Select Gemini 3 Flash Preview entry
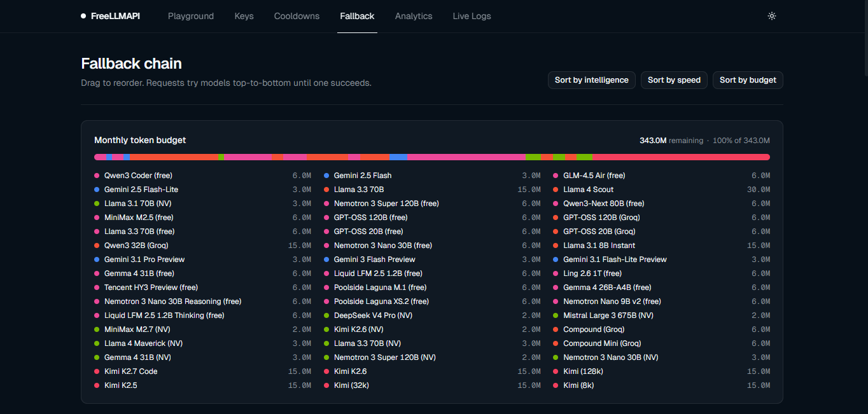 375,259
